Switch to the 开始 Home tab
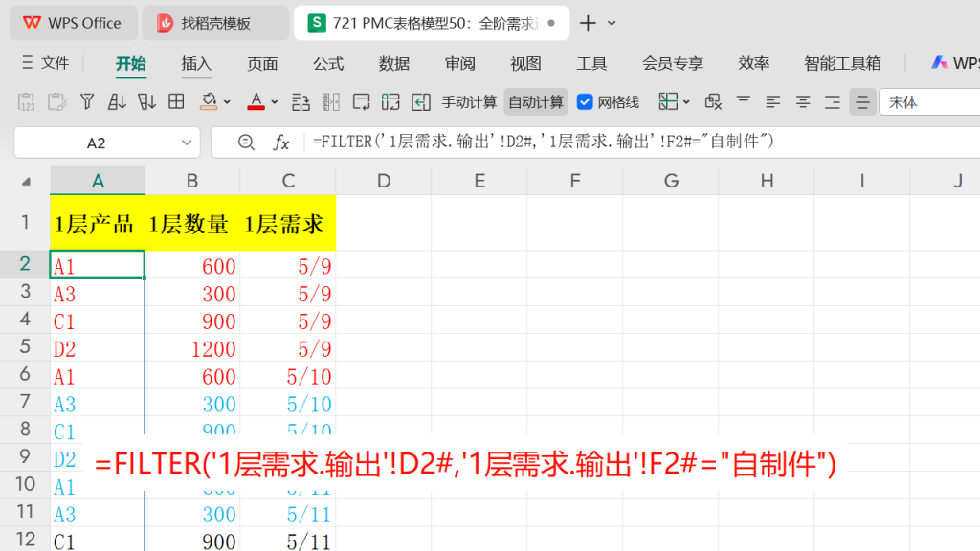 point(130,64)
